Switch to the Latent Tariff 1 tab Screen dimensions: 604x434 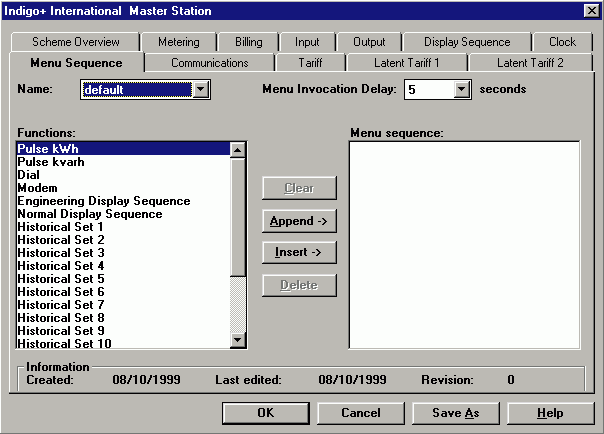click(x=406, y=63)
